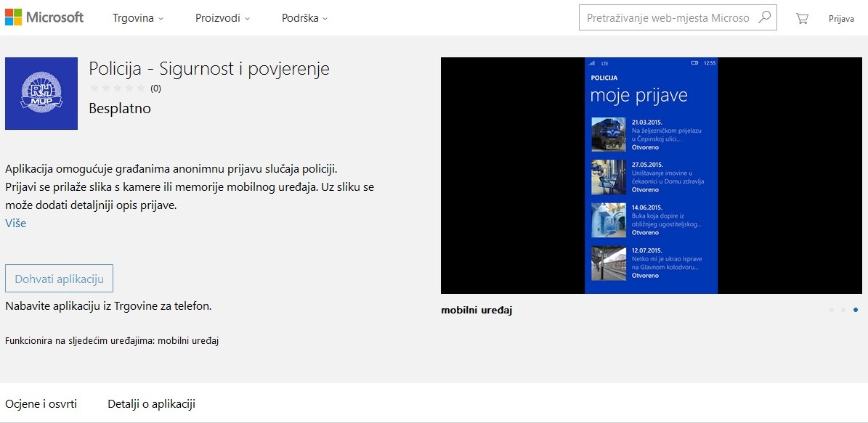Click the Dohvati aplikaciju button
Viewport: 868px width, 423px height.
pos(59,279)
